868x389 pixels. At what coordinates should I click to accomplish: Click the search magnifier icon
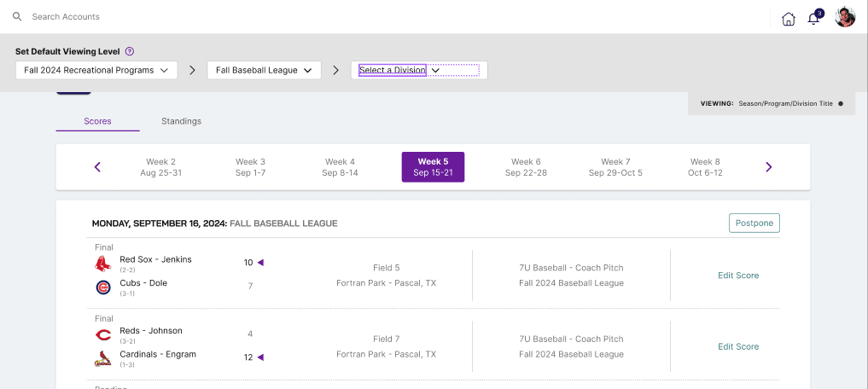[x=17, y=16]
